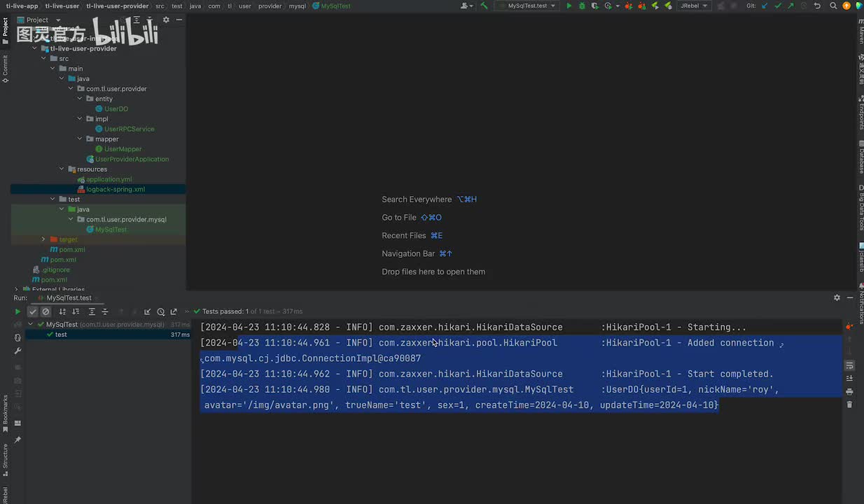Screen dimensions: 864x504
Task: Click MySqlTest breadcrumb in navigation bar
Action: [x=336, y=6]
